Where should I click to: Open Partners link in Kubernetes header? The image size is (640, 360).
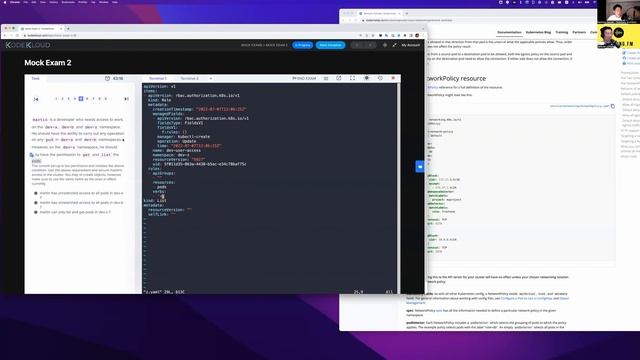click(x=579, y=32)
